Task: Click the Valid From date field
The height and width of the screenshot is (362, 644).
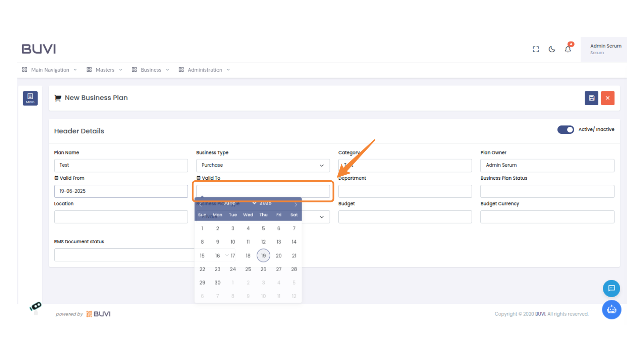Action: (121, 191)
